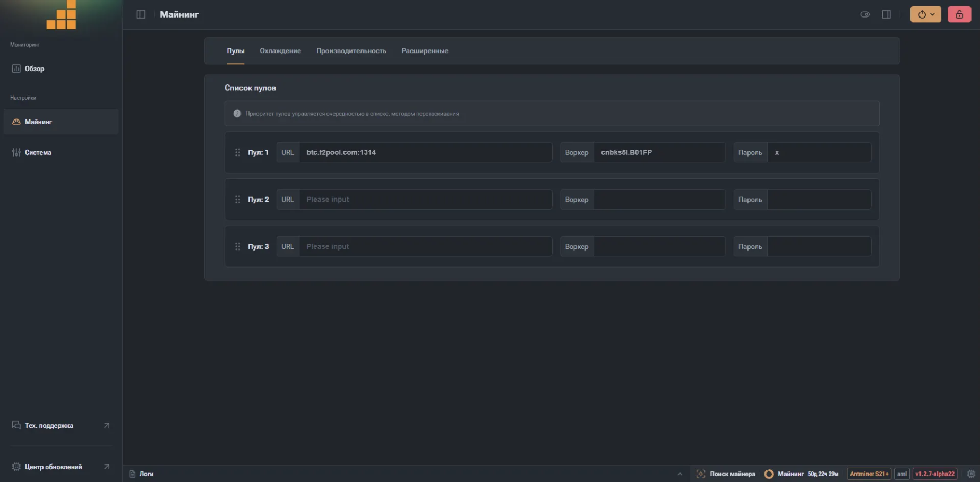The image size is (980, 482).
Task: Click the aml badge in status bar
Action: point(902,474)
